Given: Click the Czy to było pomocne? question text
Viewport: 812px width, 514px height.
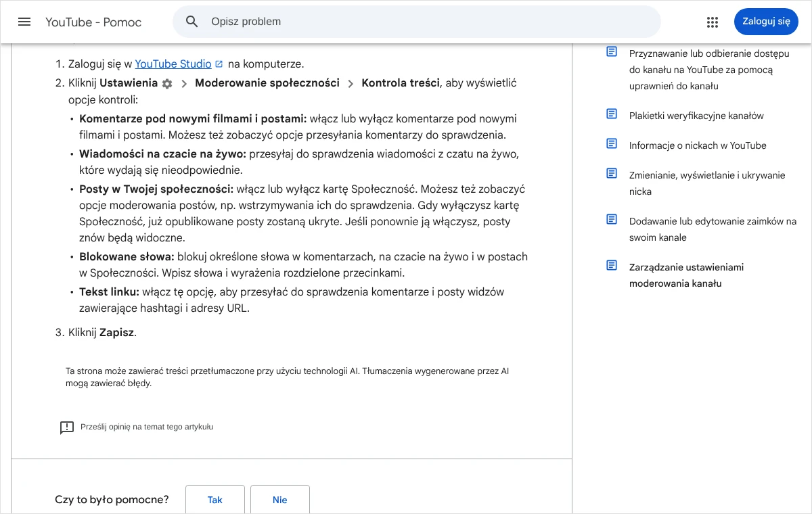Looking at the screenshot, I should coord(112,500).
